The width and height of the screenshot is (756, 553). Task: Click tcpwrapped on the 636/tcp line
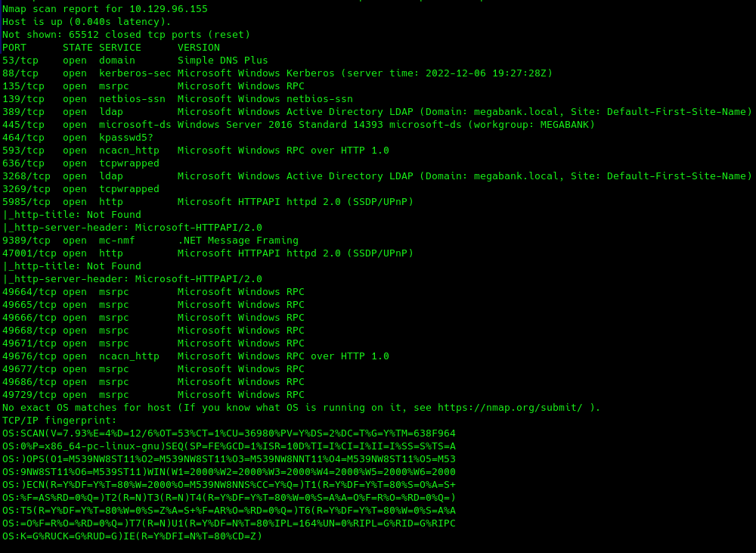pyautogui.click(x=129, y=163)
